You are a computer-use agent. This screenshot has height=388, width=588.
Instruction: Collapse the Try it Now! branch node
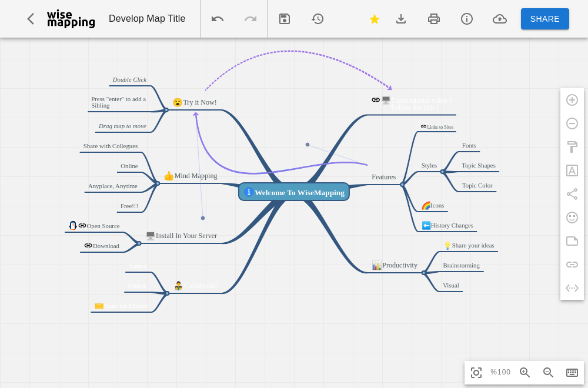pyautogui.click(x=166, y=110)
